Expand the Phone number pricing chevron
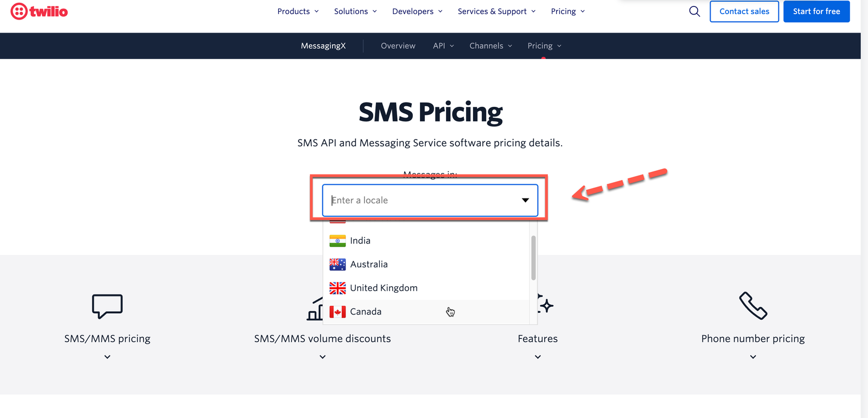Image resolution: width=868 pixels, height=418 pixels. (x=753, y=357)
